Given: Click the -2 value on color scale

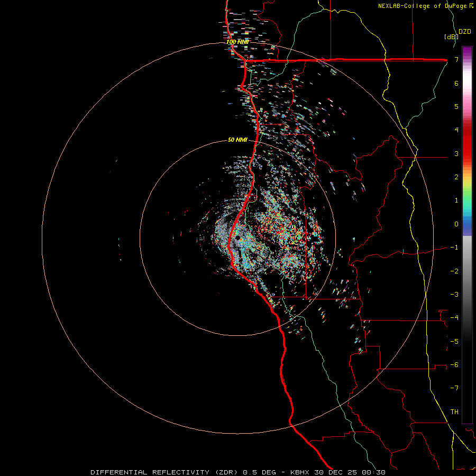Looking at the screenshot, I should tap(454, 271).
